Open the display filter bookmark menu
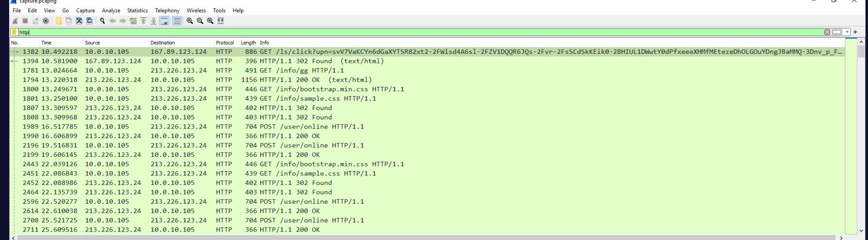Viewport: 868px width, 240px height. 14,32
